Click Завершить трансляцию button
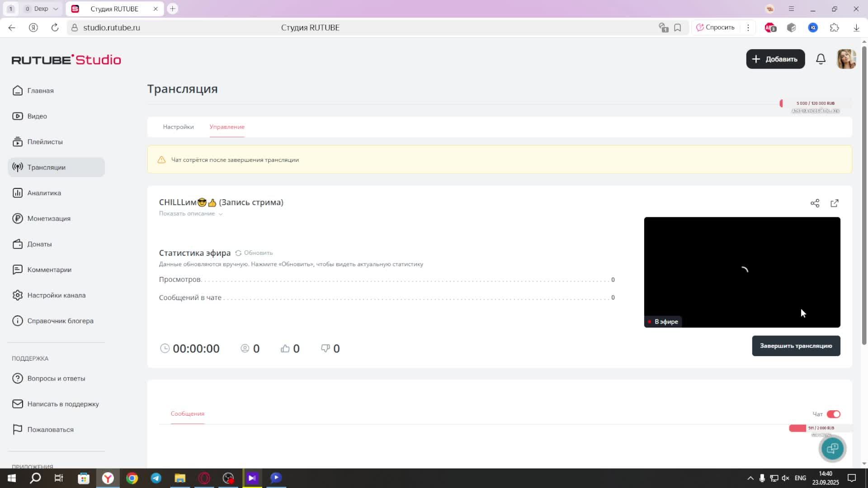The height and width of the screenshot is (488, 868). pos(796,346)
